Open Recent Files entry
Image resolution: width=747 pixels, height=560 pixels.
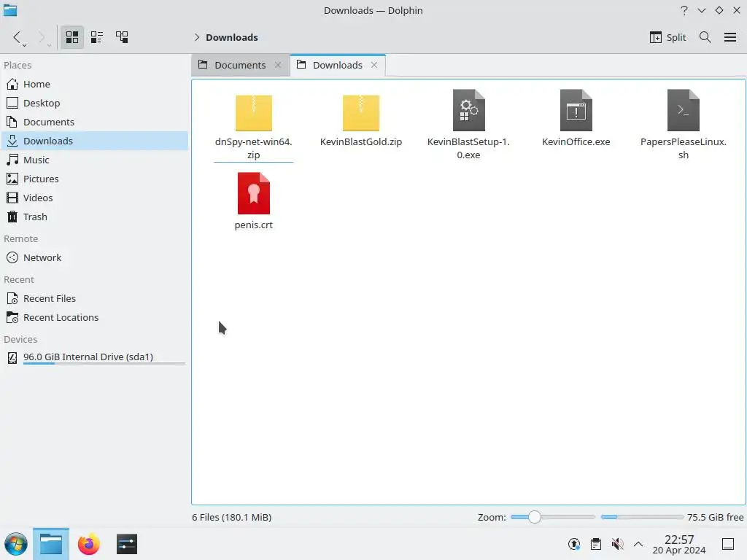(94, 298)
